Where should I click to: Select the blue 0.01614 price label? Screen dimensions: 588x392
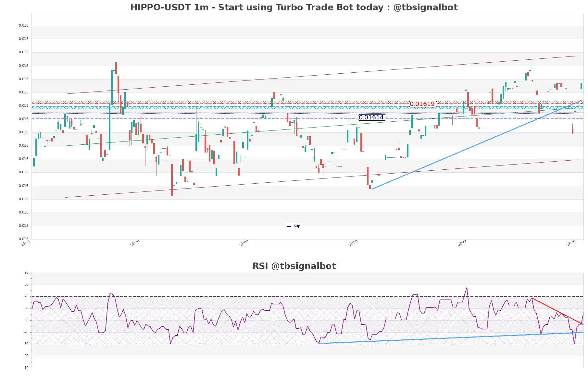(372, 117)
